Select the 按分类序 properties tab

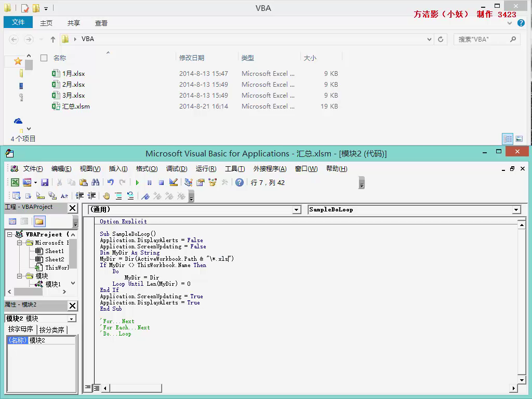51,330
